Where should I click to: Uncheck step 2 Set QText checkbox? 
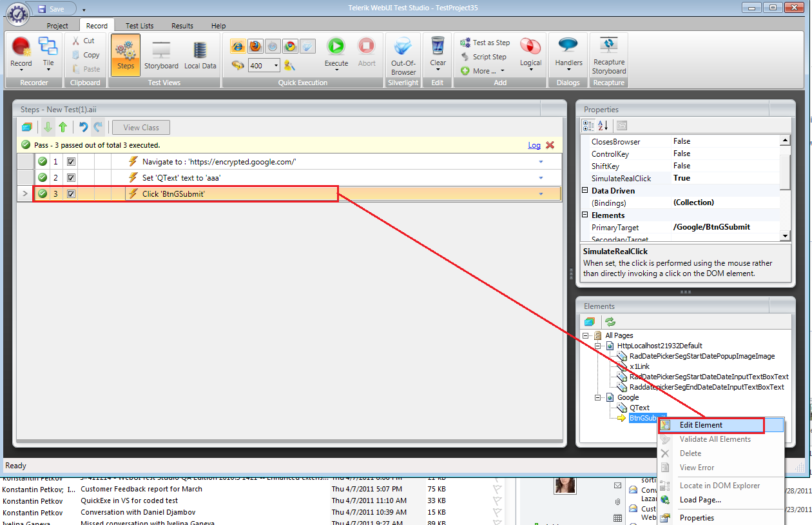(72, 177)
